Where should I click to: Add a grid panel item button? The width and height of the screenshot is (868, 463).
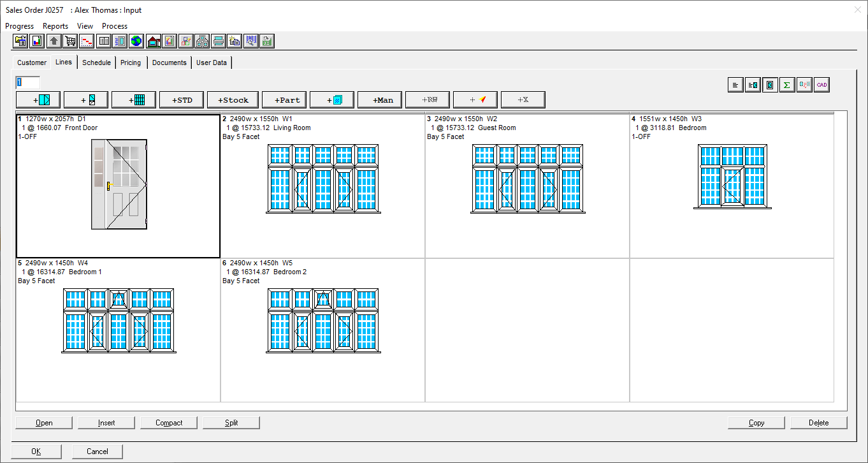(133, 100)
